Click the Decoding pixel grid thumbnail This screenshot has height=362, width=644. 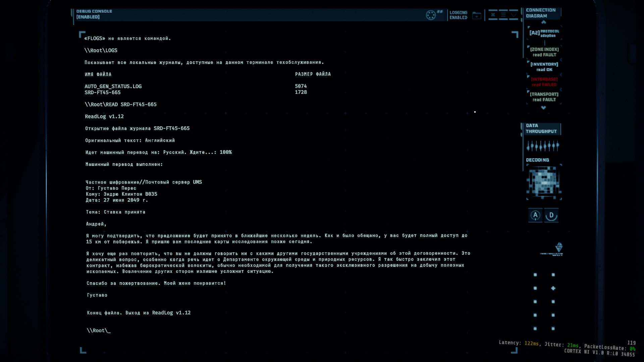click(x=544, y=182)
